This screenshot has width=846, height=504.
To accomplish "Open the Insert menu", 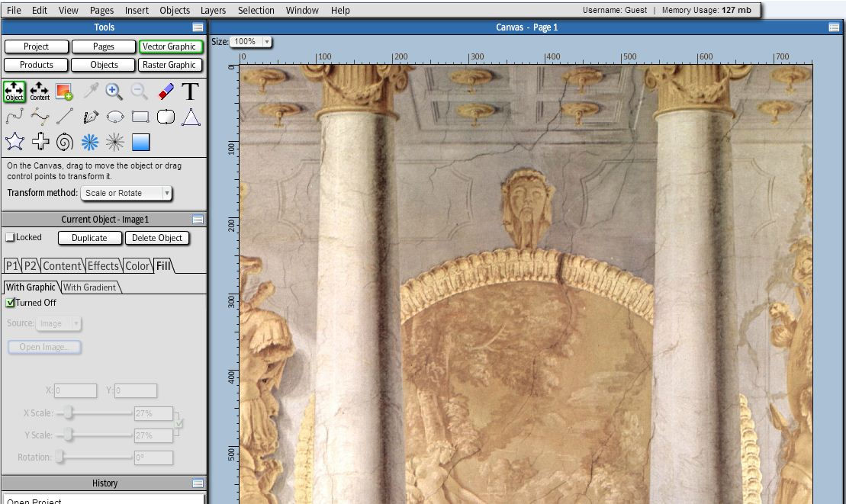I will click(x=137, y=10).
